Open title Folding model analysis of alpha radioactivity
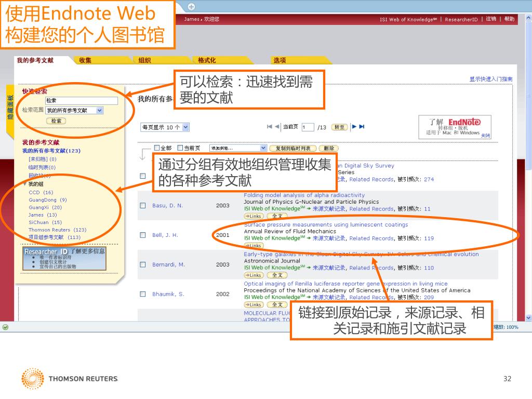Image resolution: width=532 pixels, height=399 pixels. tap(304, 195)
